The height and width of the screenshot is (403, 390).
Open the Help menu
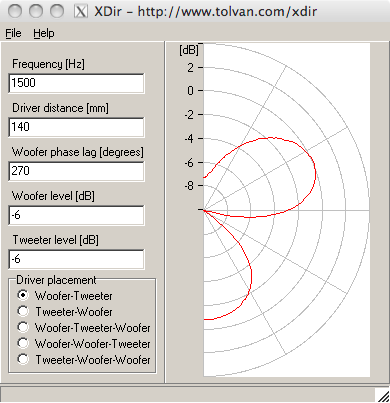[x=44, y=33]
